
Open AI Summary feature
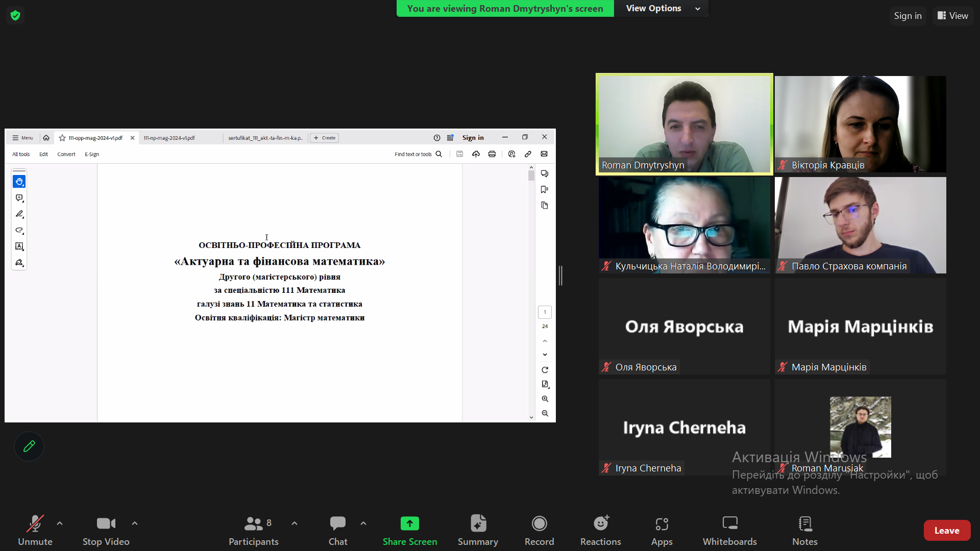click(478, 530)
